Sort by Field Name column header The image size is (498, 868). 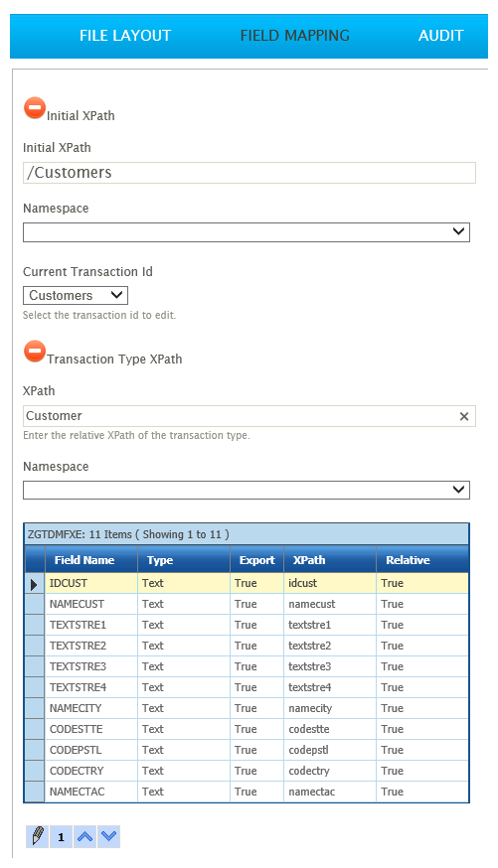91,560
